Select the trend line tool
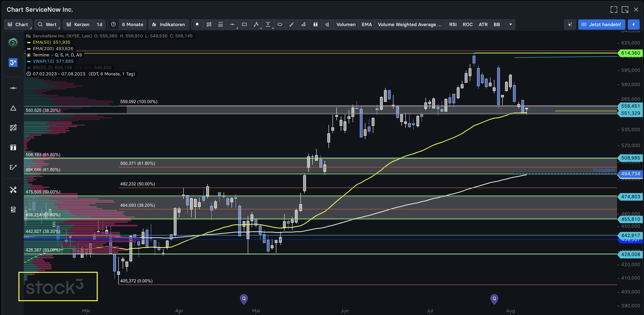This screenshot has height=315, width=644. pyautogui.click(x=292, y=25)
